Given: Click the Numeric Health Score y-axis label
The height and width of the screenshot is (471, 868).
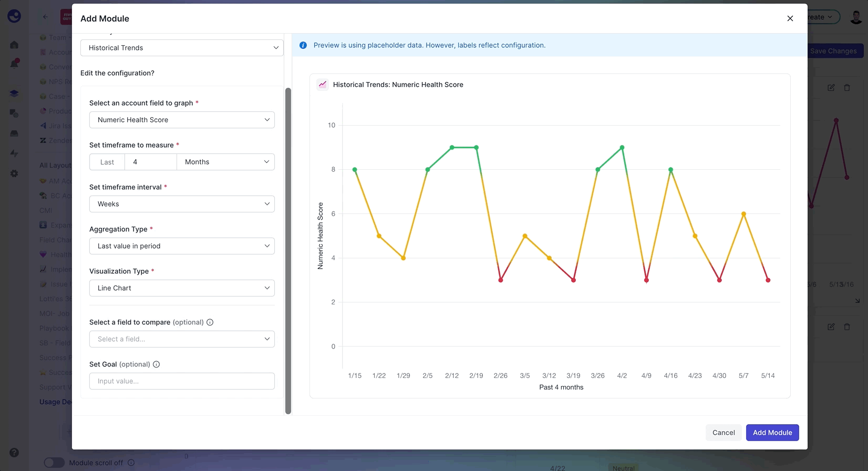Looking at the screenshot, I should (321, 236).
